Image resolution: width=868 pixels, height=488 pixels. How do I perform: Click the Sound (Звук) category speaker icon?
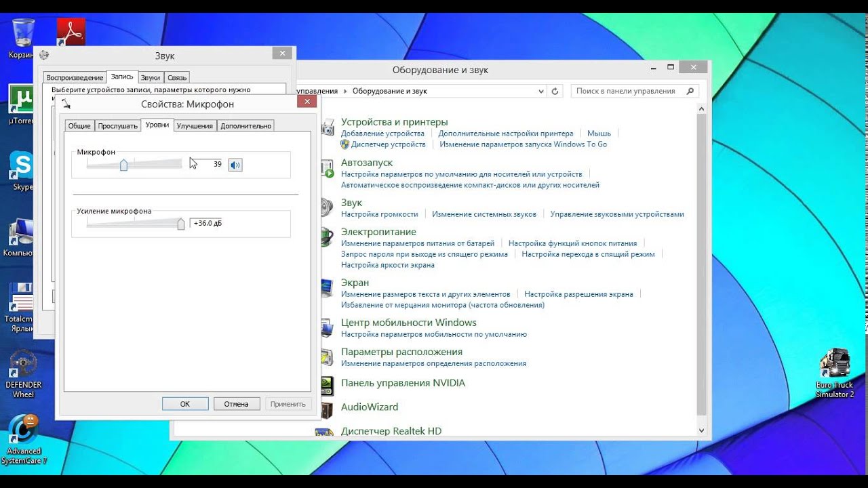tap(328, 207)
